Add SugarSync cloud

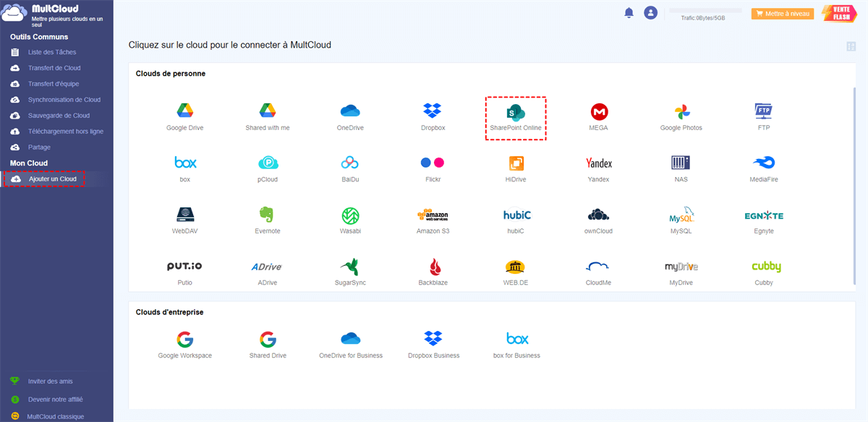click(x=350, y=273)
